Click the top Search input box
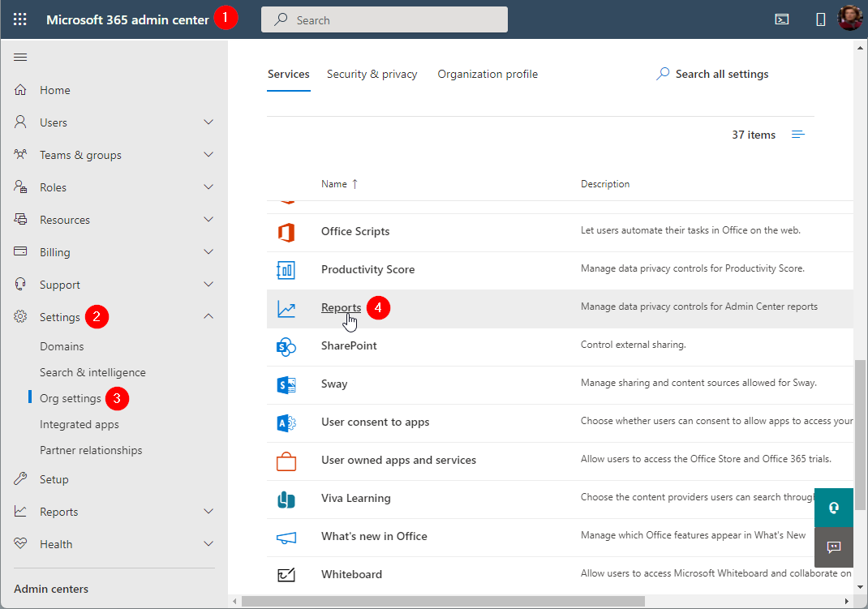 pos(385,19)
